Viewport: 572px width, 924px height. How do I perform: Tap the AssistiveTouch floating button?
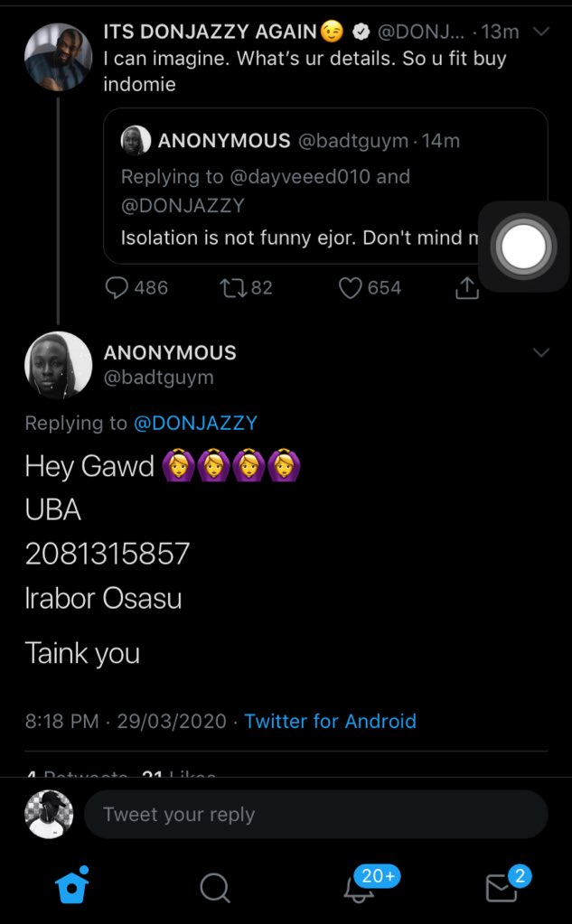[x=523, y=247]
